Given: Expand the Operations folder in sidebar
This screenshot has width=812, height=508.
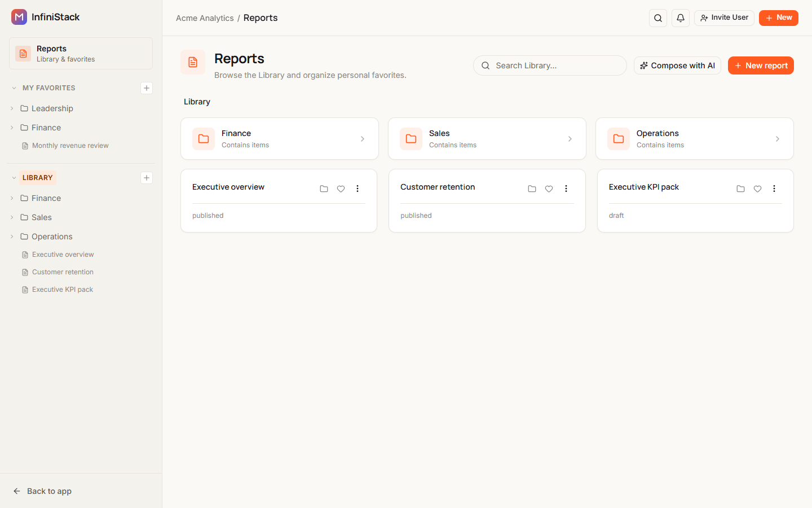Looking at the screenshot, I should point(12,237).
